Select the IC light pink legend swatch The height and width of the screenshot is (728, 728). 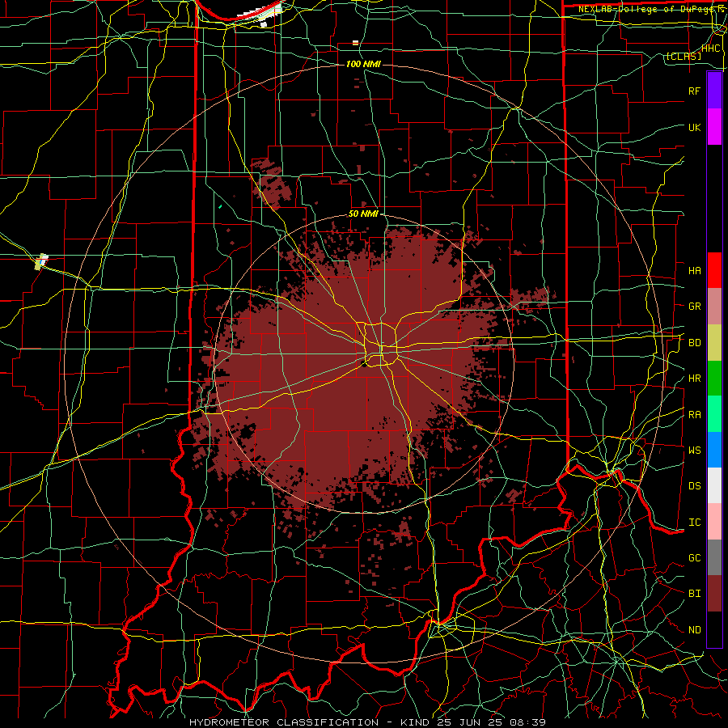point(714,522)
